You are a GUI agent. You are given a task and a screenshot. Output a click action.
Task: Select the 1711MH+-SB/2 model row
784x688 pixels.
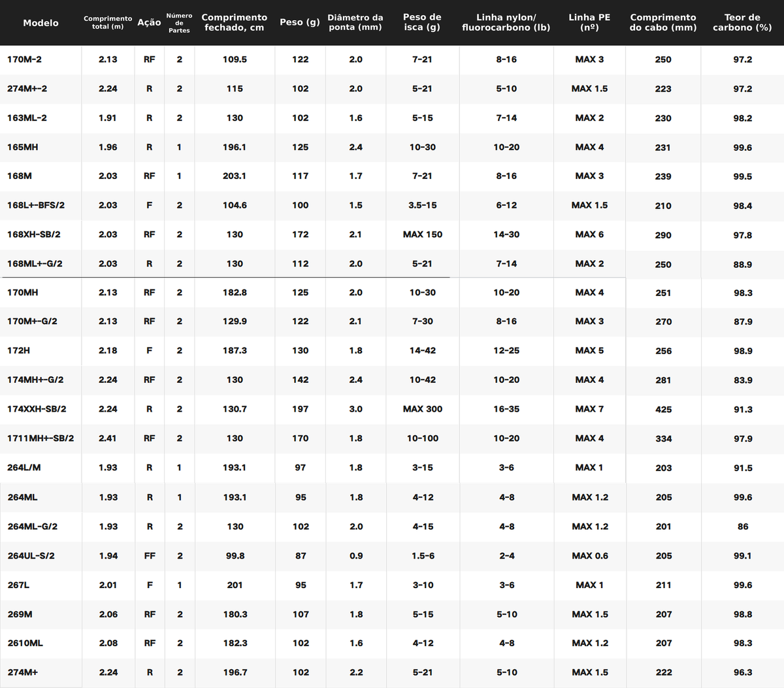click(392, 438)
